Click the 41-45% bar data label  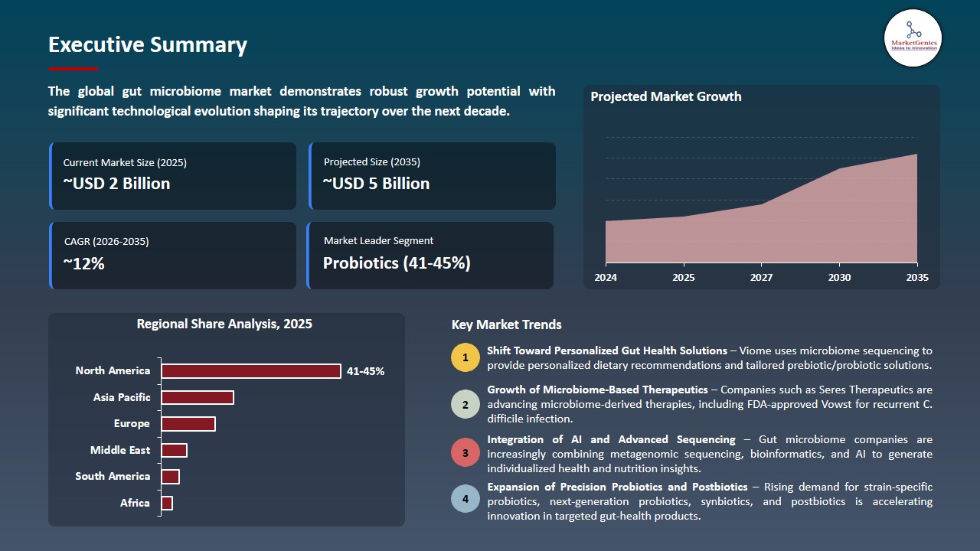click(x=365, y=371)
